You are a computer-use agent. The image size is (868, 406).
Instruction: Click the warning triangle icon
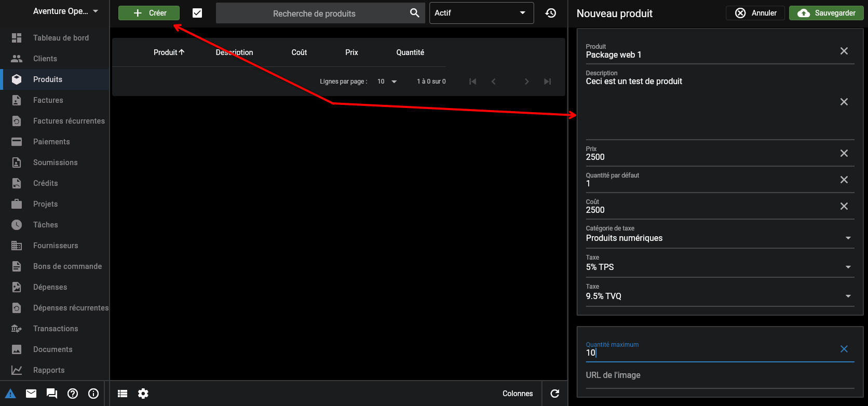[x=10, y=394]
